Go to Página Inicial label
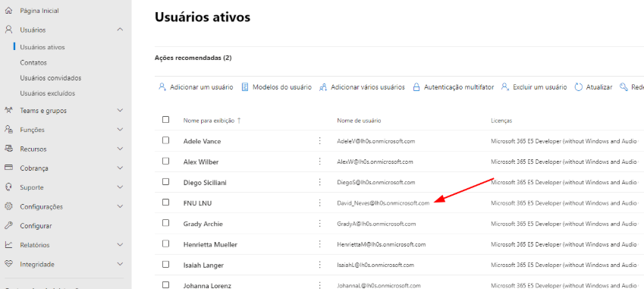The image size is (644, 289). (39, 11)
